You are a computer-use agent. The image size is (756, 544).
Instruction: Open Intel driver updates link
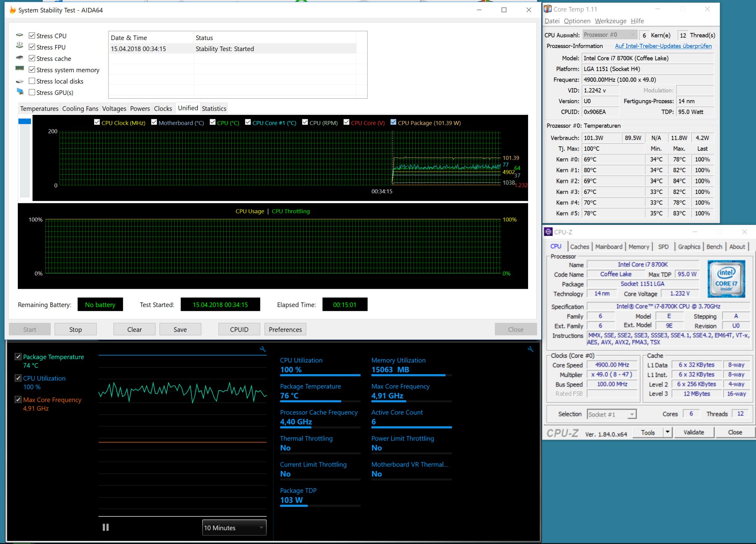[663, 46]
